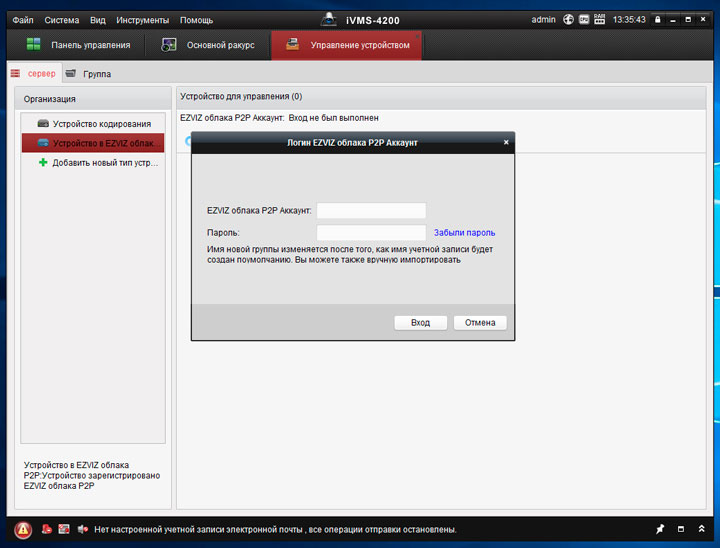Open the Файл menu
The width and height of the screenshot is (720, 548).
[x=23, y=20]
